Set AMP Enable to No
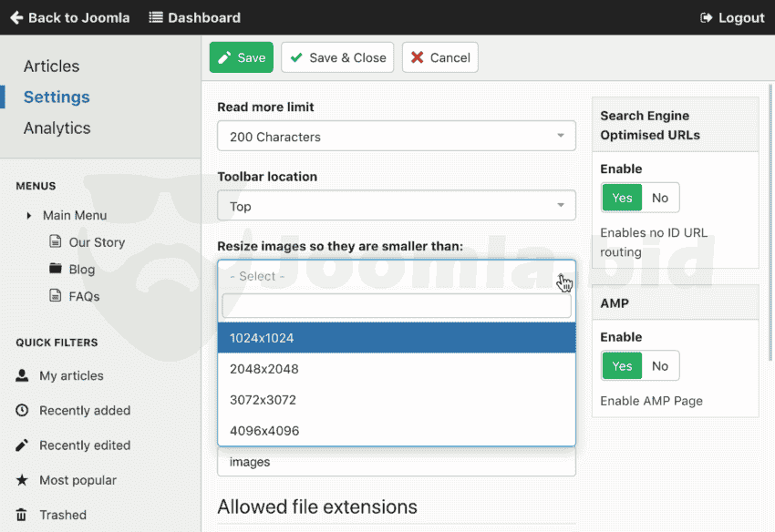This screenshot has height=532, width=775. tap(660, 366)
